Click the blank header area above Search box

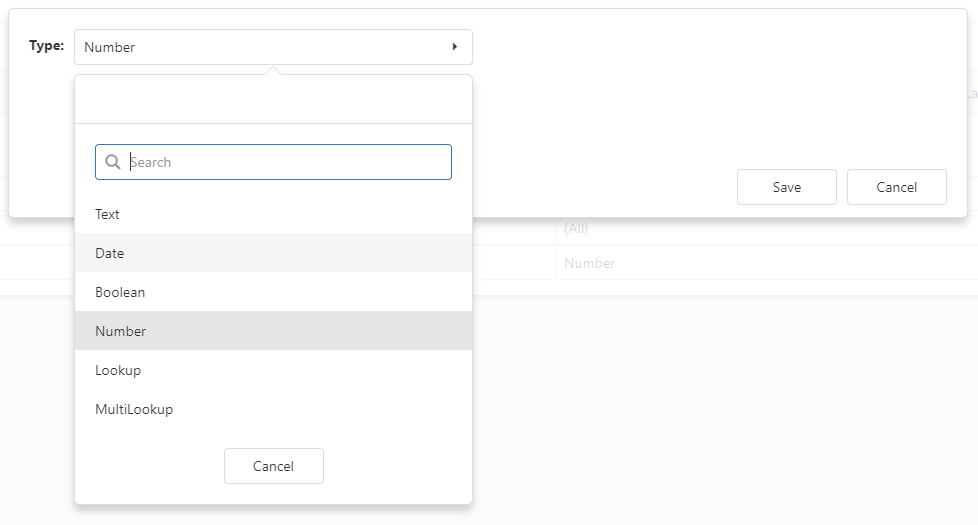273,99
